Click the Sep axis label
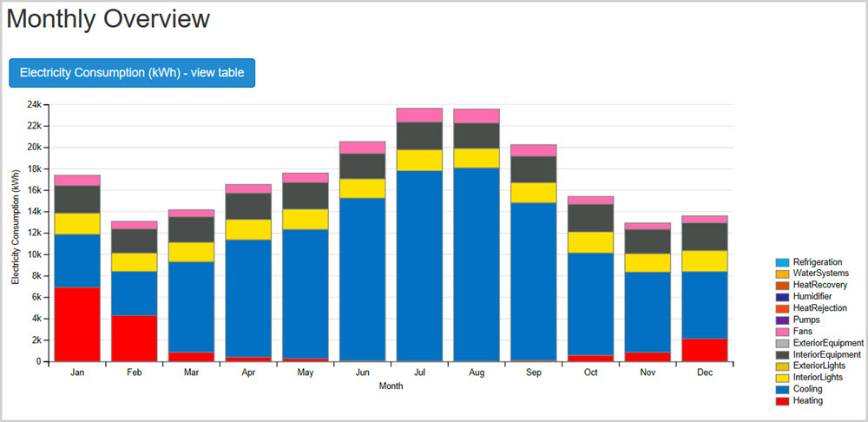This screenshot has width=868, height=422. pyautogui.click(x=534, y=373)
